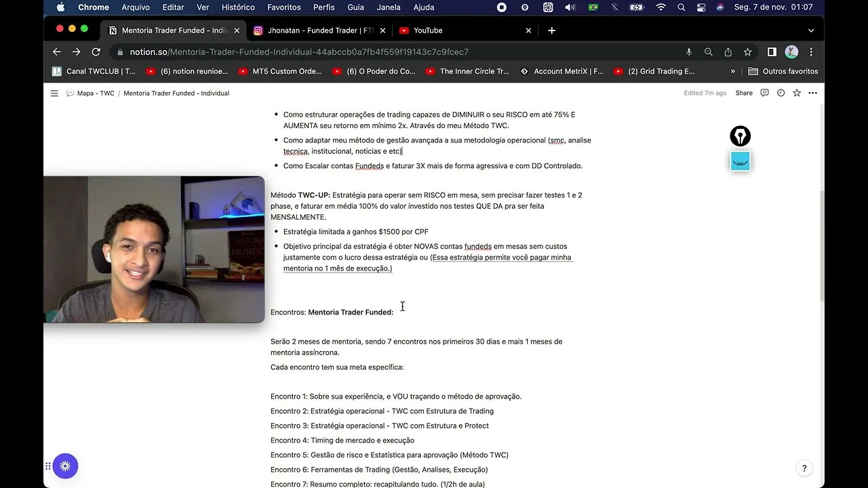Viewport: 868px width, 488px height.
Task: Click the black pen-nib floating icon
Action: tap(740, 136)
